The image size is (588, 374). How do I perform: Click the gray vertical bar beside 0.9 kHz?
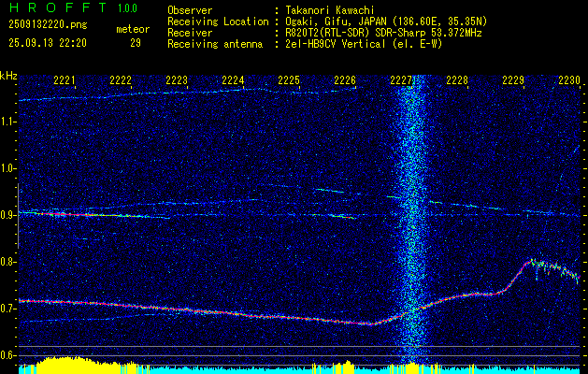click(x=18, y=216)
